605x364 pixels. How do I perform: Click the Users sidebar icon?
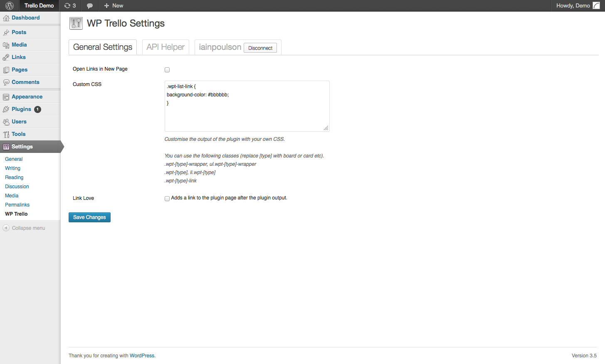(x=6, y=122)
